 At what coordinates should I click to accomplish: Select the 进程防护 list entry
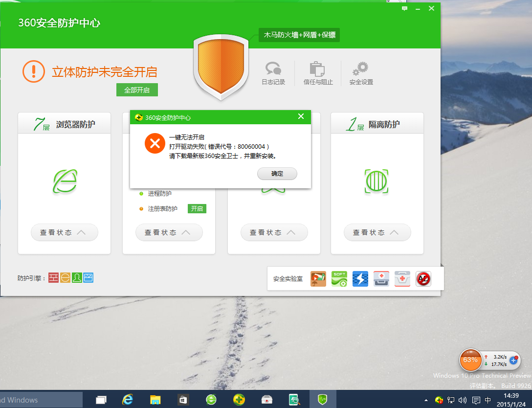click(159, 193)
